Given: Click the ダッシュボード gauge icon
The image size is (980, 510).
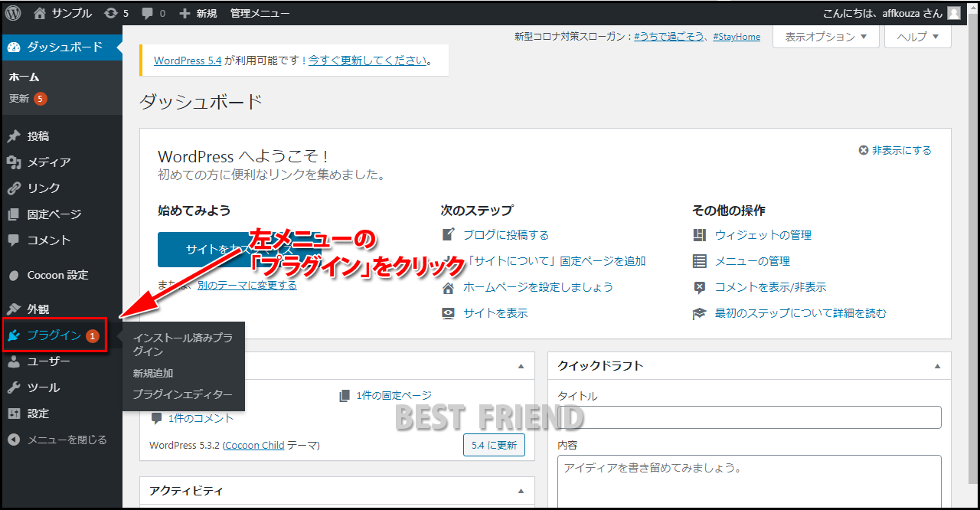Looking at the screenshot, I should coord(14,47).
